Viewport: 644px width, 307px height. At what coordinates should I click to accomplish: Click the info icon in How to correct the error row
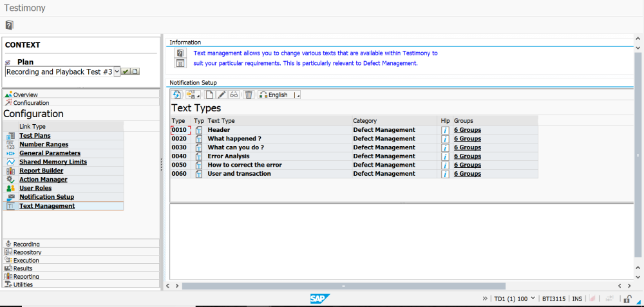[x=445, y=165]
